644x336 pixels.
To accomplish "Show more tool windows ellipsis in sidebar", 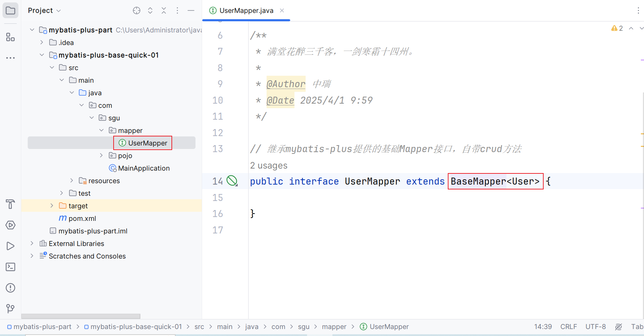I will tap(10, 58).
